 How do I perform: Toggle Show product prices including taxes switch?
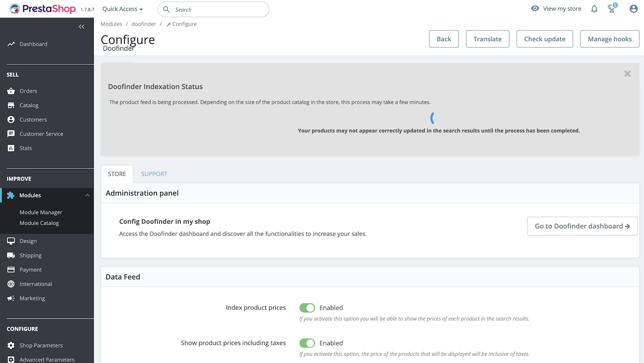pyautogui.click(x=307, y=343)
